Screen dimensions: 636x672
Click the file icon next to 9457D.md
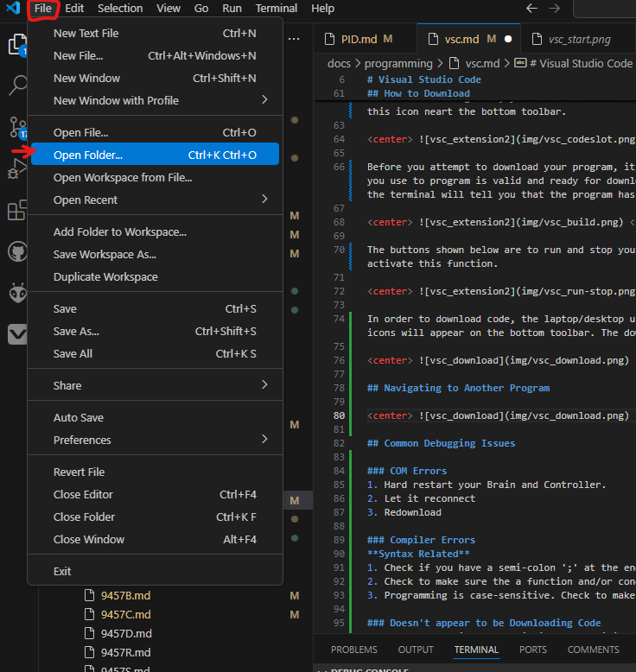point(89,633)
